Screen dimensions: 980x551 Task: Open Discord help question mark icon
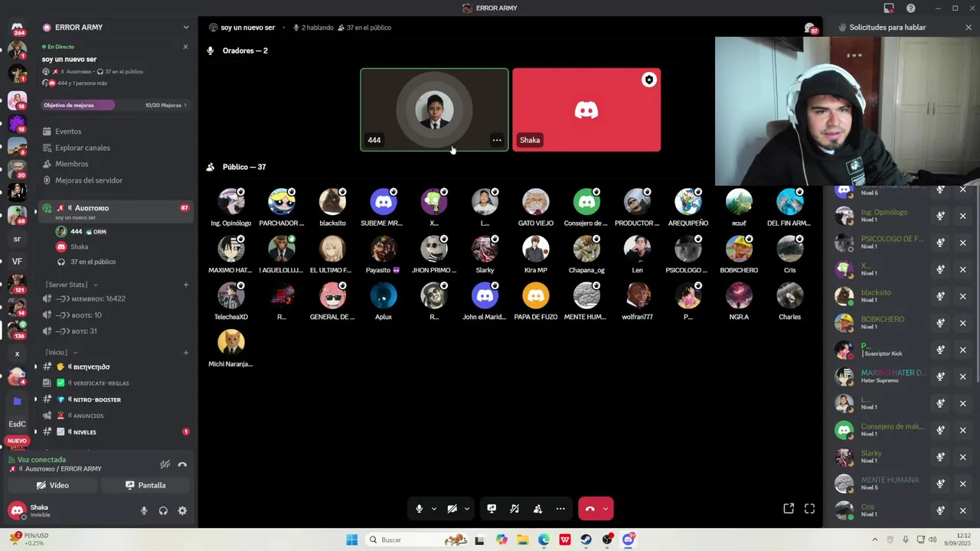point(911,8)
